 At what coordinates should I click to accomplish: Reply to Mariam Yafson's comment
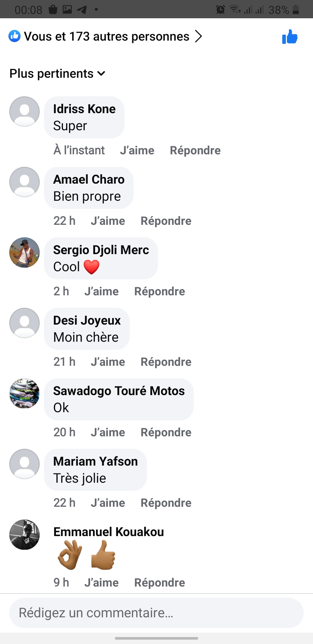pos(166,503)
